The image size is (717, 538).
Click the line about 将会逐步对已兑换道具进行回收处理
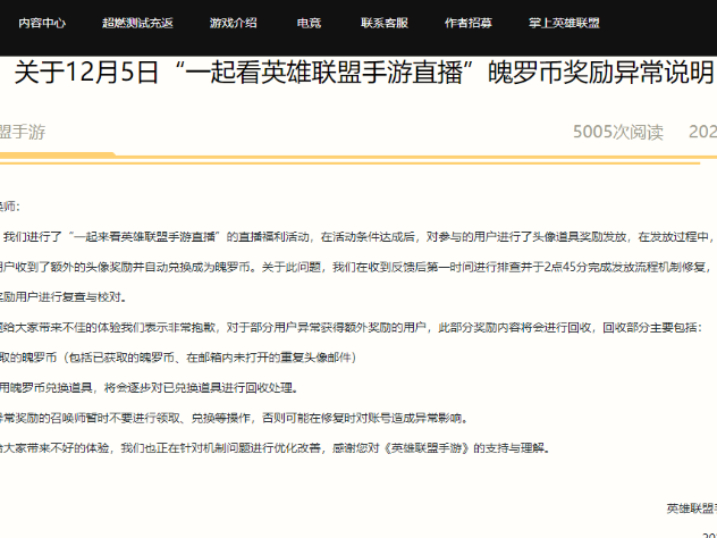(150, 388)
